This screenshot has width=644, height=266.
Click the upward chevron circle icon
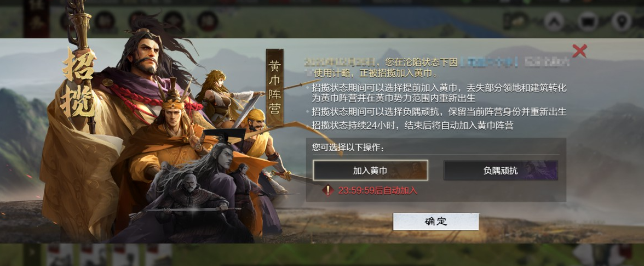554,21
